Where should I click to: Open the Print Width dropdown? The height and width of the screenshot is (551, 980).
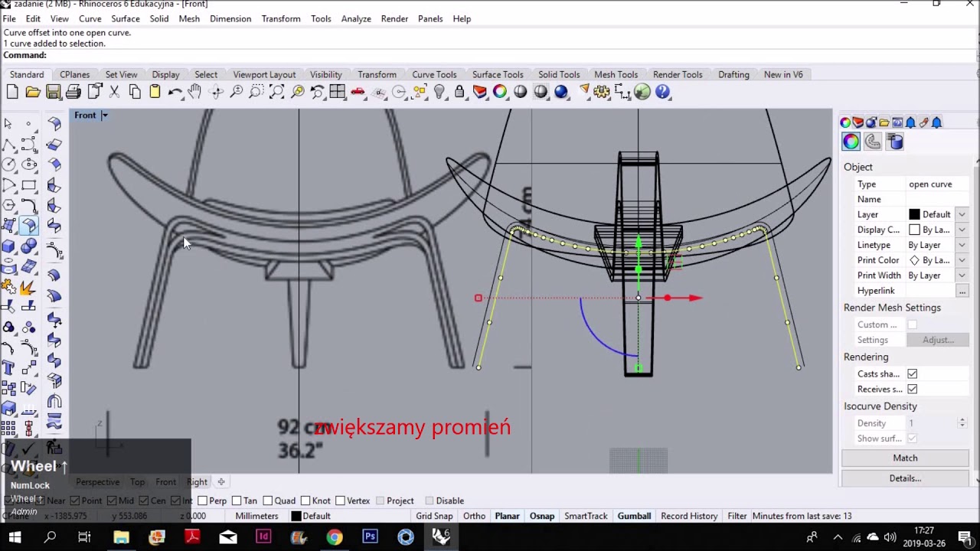[x=962, y=275]
